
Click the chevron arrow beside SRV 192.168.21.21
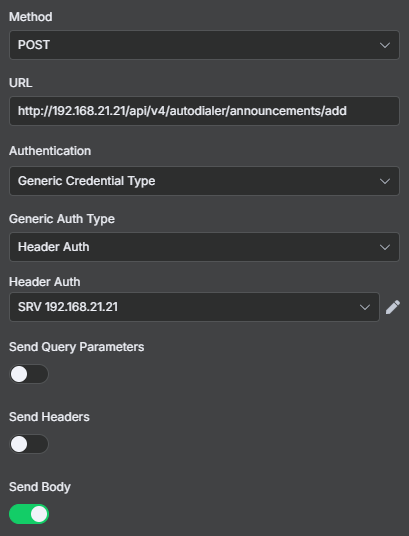coord(365,307)
